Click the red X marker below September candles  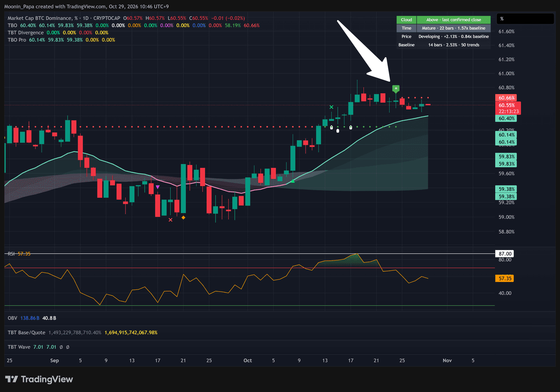point(170,220)
